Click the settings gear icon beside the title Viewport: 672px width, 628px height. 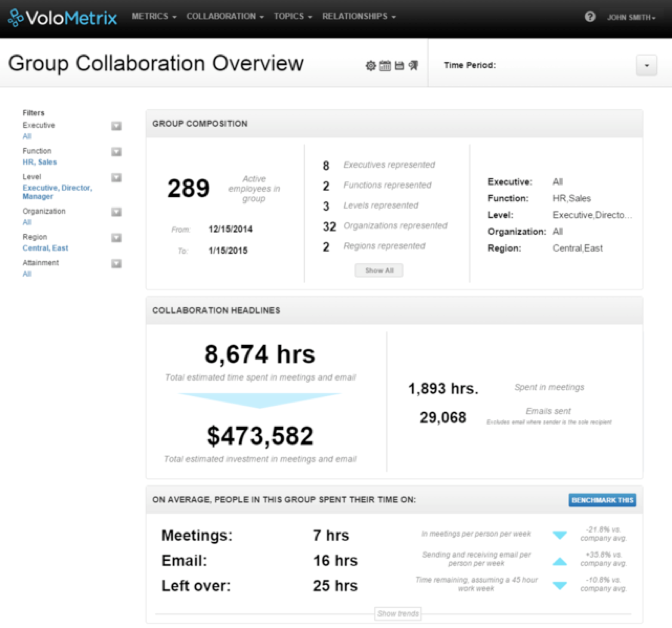(x=371, y=66)
